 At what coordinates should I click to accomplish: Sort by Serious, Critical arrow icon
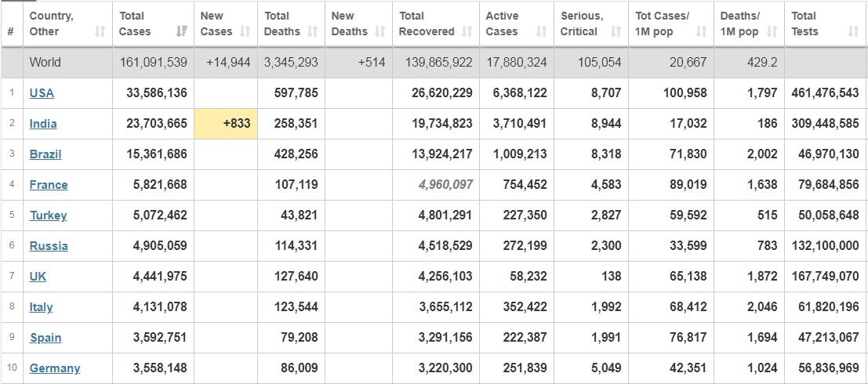(x=616, y=31)
